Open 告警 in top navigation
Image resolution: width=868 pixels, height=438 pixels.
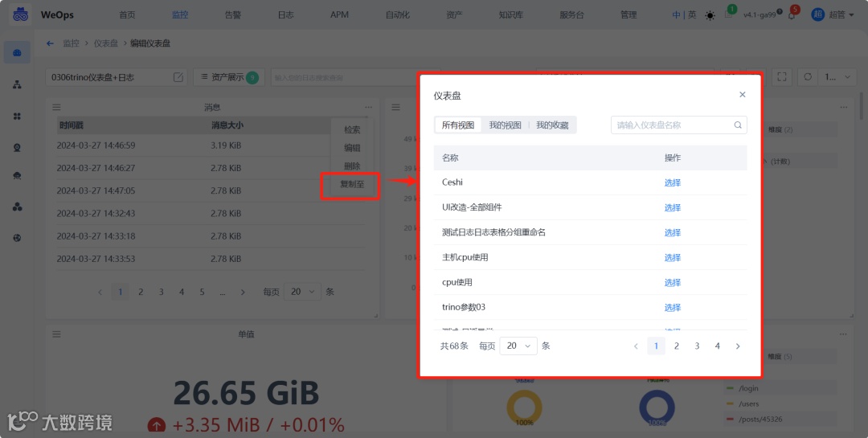(233, 15)
